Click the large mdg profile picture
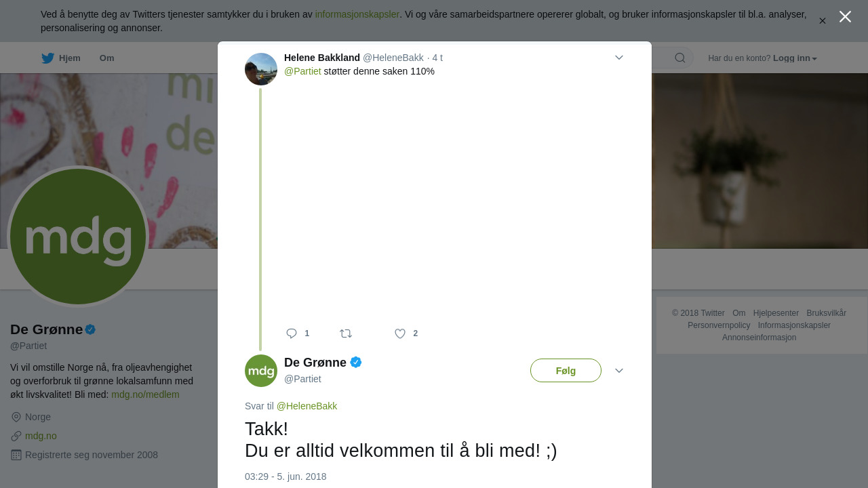This screenshot has height=488, width=868. [78, 237]
